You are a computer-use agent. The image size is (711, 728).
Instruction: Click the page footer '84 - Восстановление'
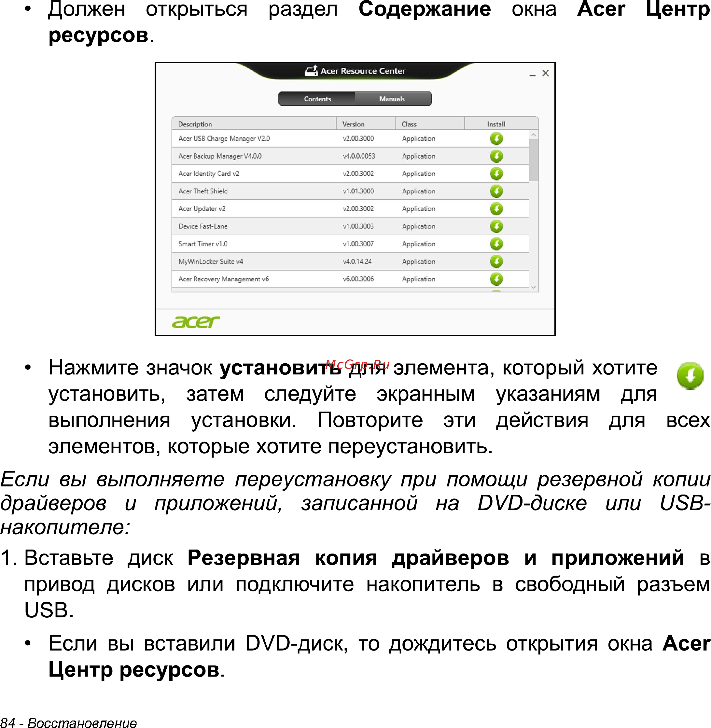pos(69,722)
